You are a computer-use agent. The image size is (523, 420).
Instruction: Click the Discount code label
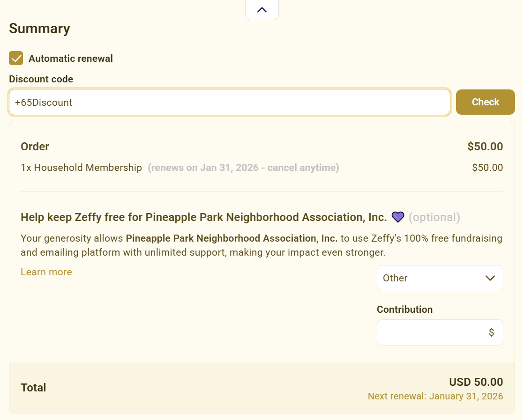point(41,79)
